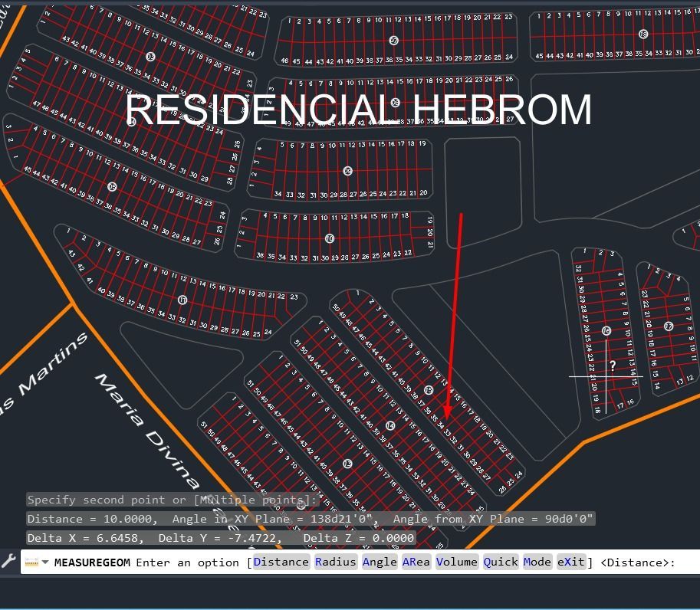Click the block 13 circle marker
This screenshot has width=700, height=610.
[347, 464]
